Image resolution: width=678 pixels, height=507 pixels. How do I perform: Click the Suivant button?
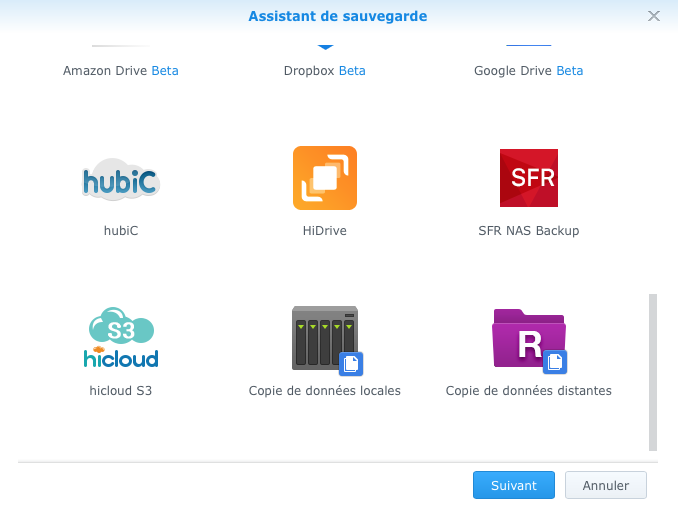[514, 485]
